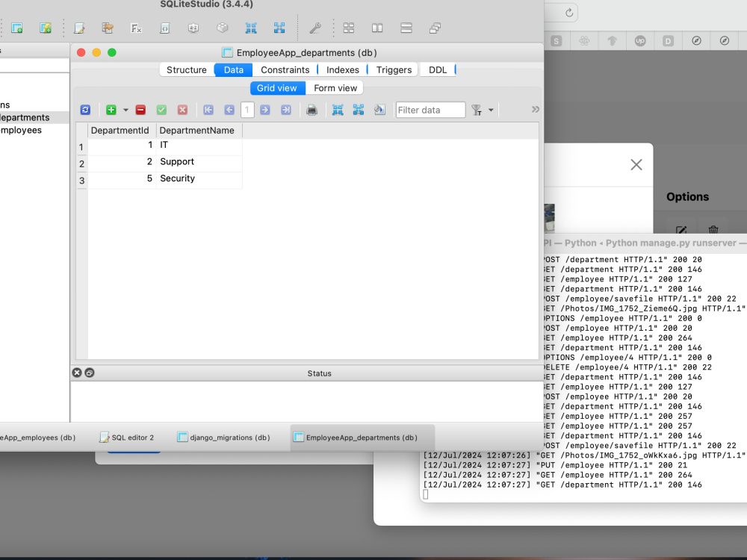Float the Status panel with detach icon
Screen dimensions: 747x560
(x=90, y=373)
